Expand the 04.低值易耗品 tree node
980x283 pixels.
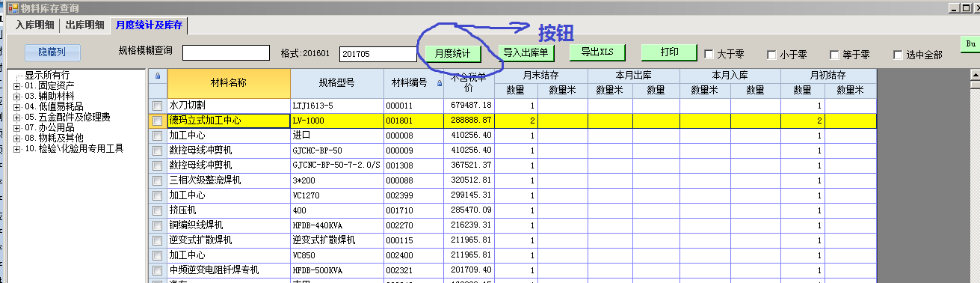point(17,107)
